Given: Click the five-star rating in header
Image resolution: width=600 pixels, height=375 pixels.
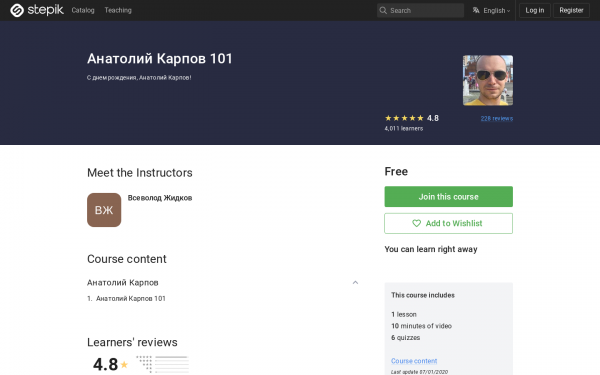Looking at the screenshot, I should (404, 118).
